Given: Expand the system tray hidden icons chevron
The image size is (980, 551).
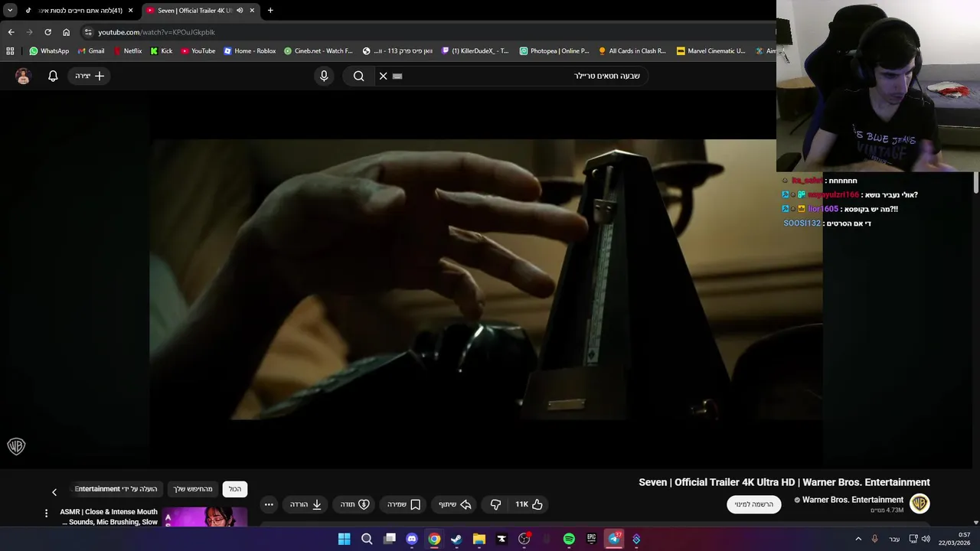Looking at the screenshot, I should (858, 539).
